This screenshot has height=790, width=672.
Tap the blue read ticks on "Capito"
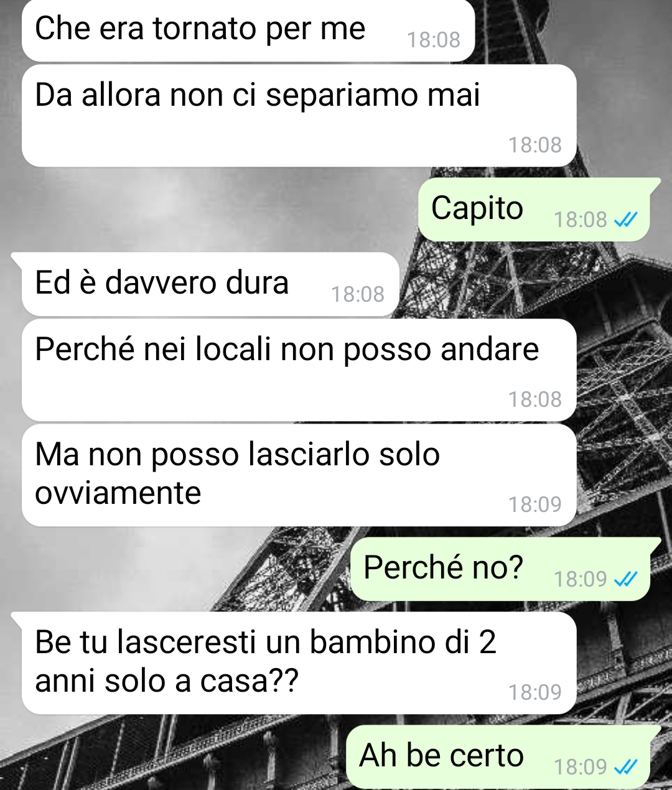tap(625, 220)
